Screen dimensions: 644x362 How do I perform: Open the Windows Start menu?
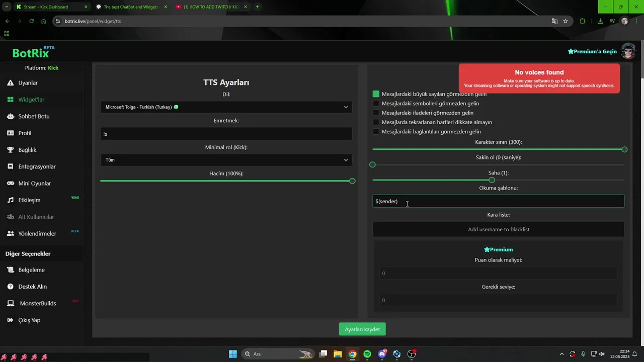[233, 354]
